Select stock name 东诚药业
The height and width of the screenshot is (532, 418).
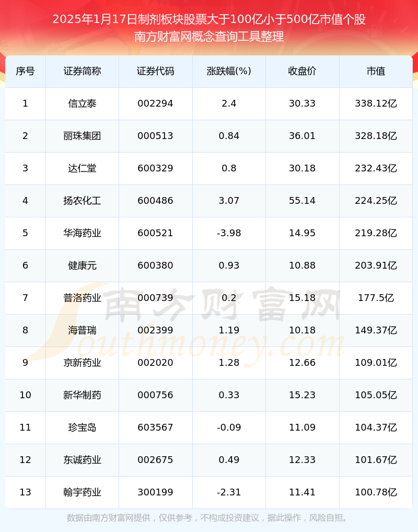82,460
